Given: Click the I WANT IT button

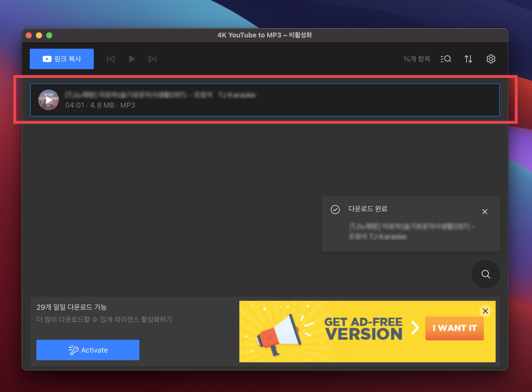Looking at the screenshot, I should coord(454,328).
